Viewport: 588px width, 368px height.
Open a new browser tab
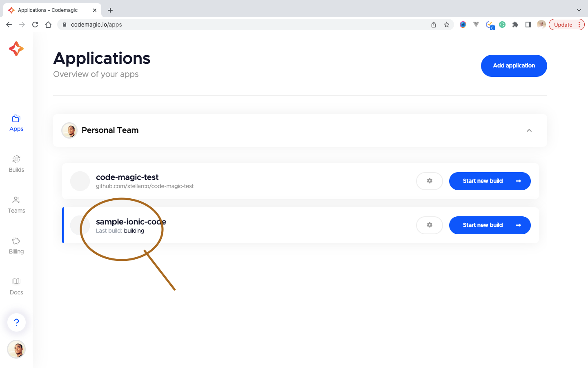(110, 10)
